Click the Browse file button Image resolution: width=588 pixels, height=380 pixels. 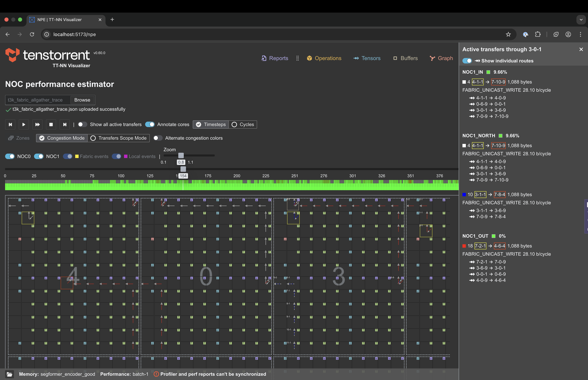pyautogui.click(x=82, y=100)
